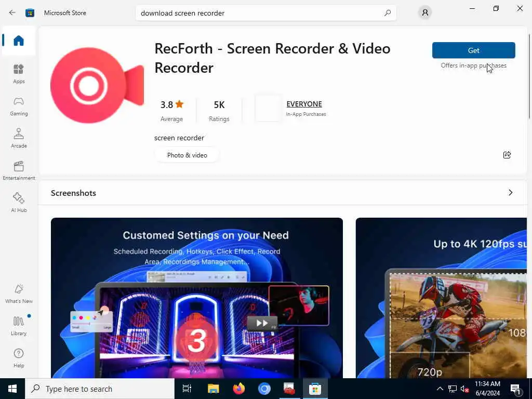
Task: Click the Screenshots heading
Action: tap(73, 193)
